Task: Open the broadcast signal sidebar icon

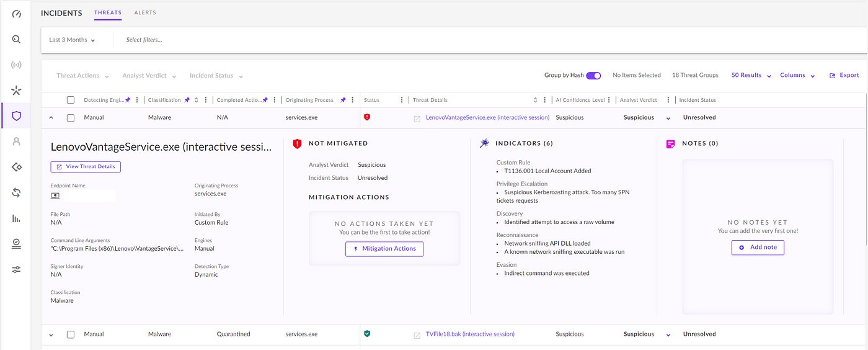Action: pos(17,65)
